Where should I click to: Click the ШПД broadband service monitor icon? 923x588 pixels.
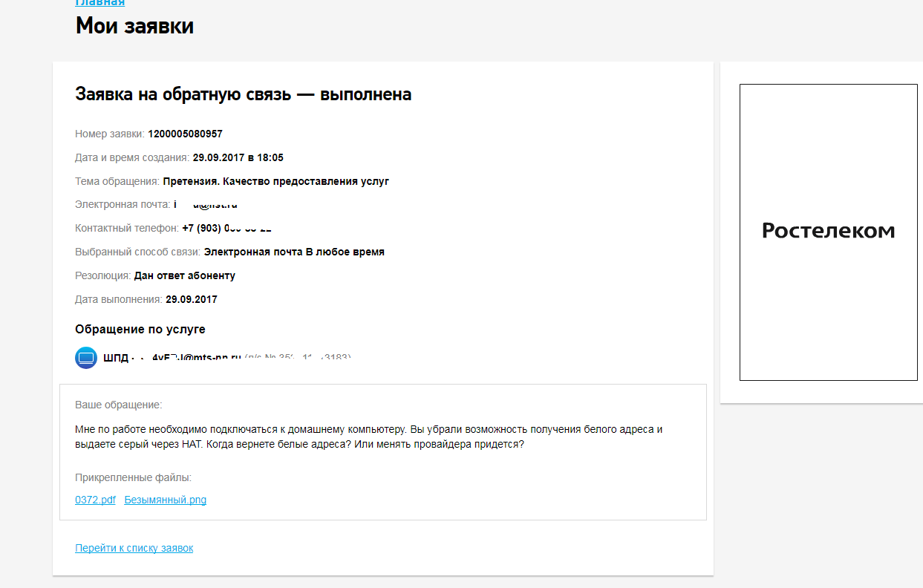click(85, 358)
